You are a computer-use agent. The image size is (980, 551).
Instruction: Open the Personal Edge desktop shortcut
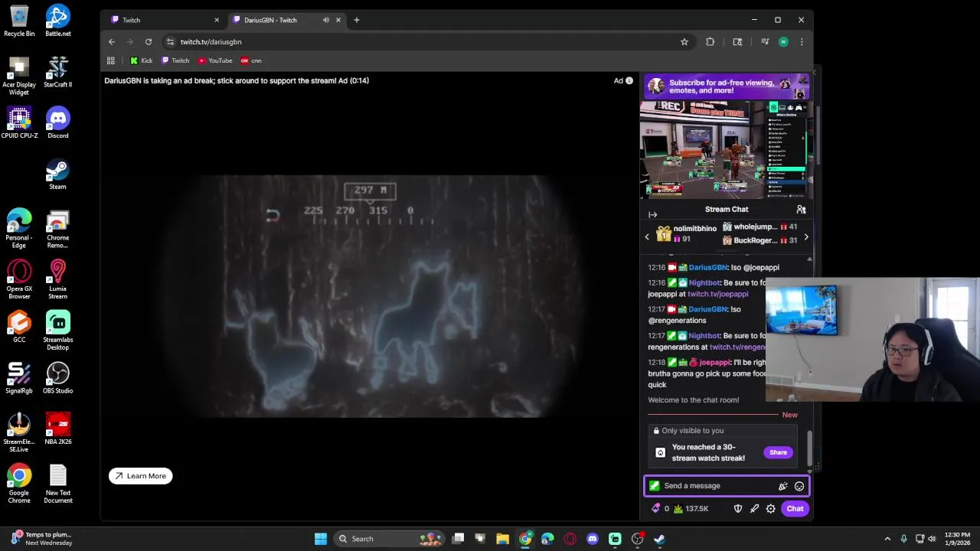(x=19, y=228)
